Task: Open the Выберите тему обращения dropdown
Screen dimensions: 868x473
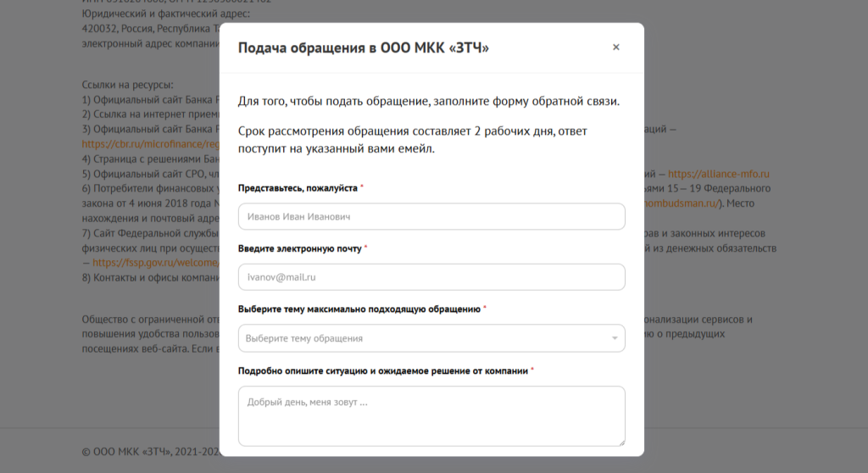Action: click(431, 338)
